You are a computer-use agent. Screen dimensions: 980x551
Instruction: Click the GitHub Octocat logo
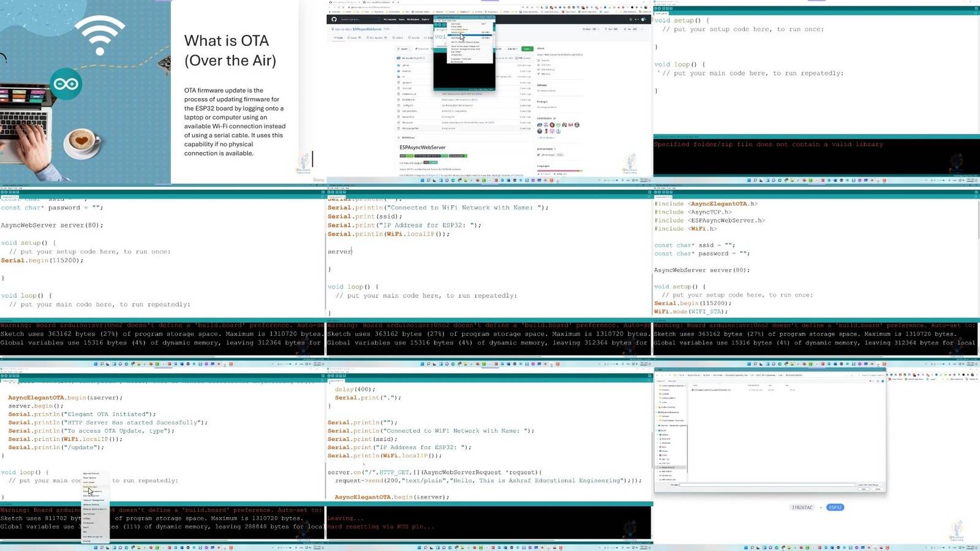point(334,20)
